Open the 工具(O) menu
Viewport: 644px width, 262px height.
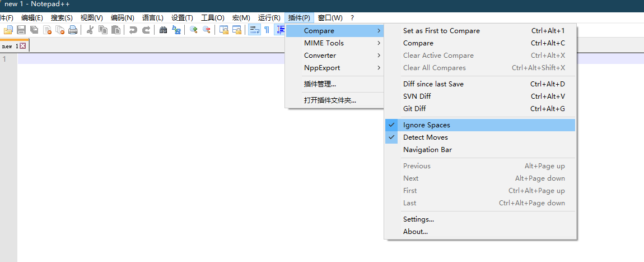(213, 18)
